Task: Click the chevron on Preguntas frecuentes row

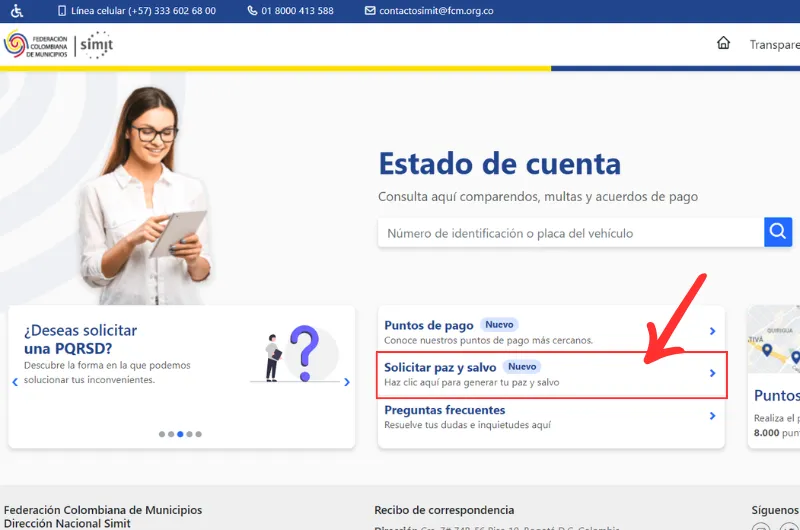Action: coord(712,416)
